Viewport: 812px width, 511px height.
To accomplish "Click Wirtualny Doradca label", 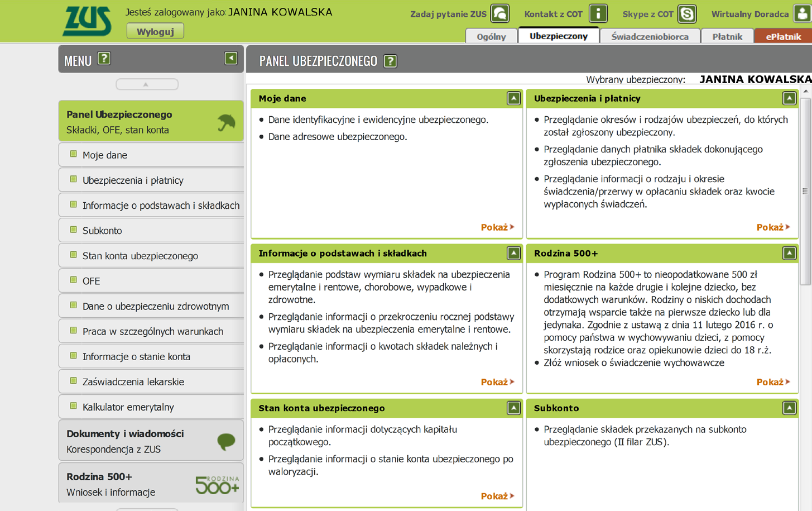I will [x=749, y=14].
